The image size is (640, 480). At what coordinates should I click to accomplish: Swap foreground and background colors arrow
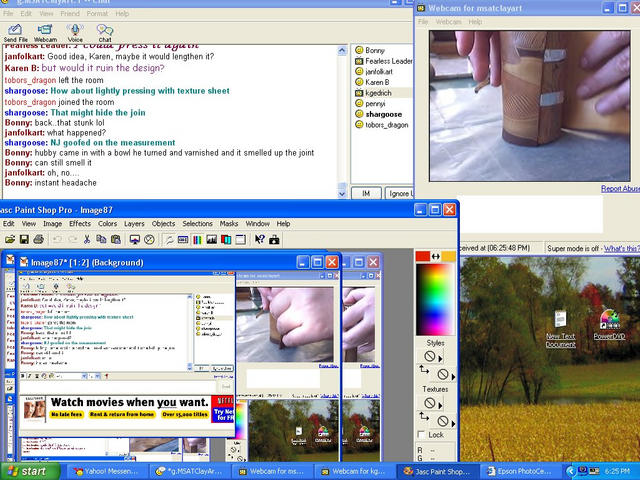(x=436, y=256)
